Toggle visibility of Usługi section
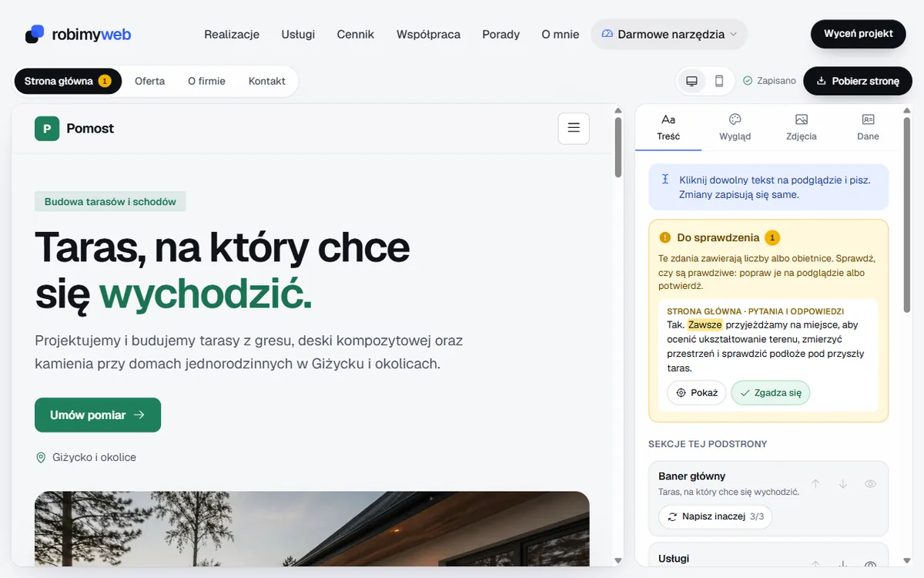The height and width of the screenshot is (578, 924). coord(871,566)
